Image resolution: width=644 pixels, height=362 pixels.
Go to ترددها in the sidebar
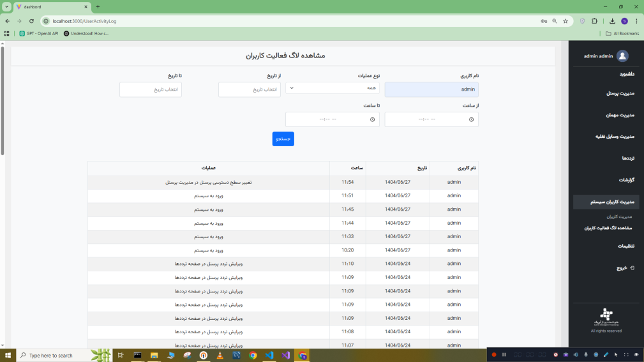628,158
